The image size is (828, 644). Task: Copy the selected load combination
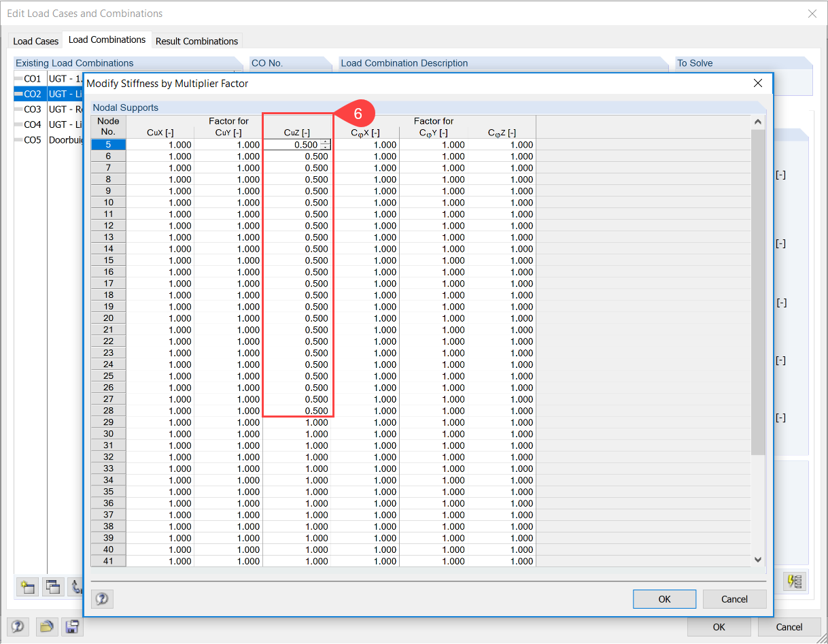[53, 587]
